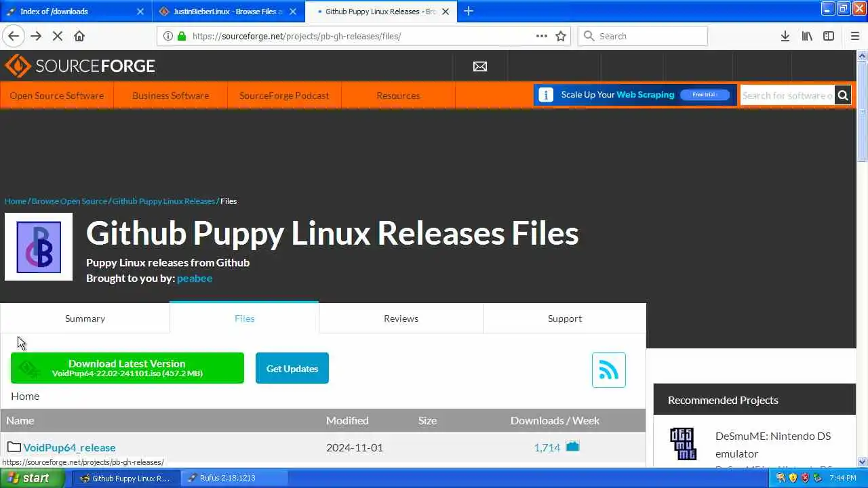Screen dimensions: 868x488
Task: Select the Files project tab
Action: (244, 318)
